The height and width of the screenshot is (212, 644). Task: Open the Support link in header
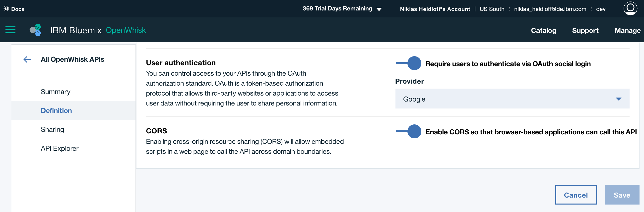pos(585,30)
